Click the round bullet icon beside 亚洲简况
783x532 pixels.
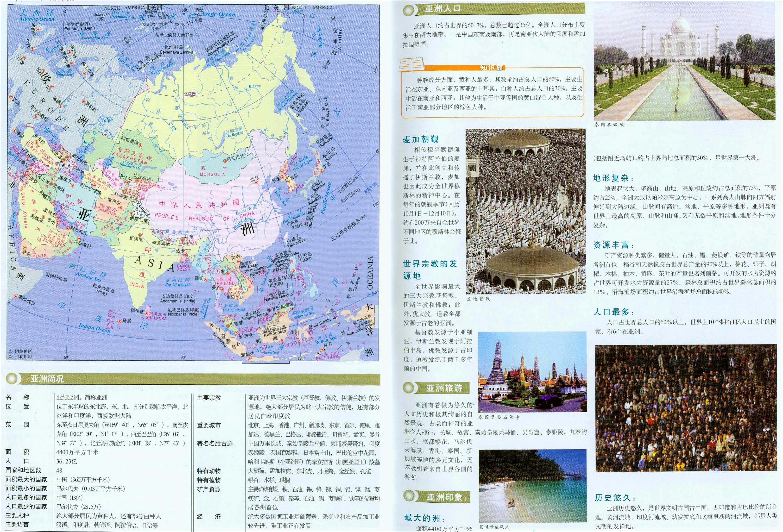click(12, 378)
